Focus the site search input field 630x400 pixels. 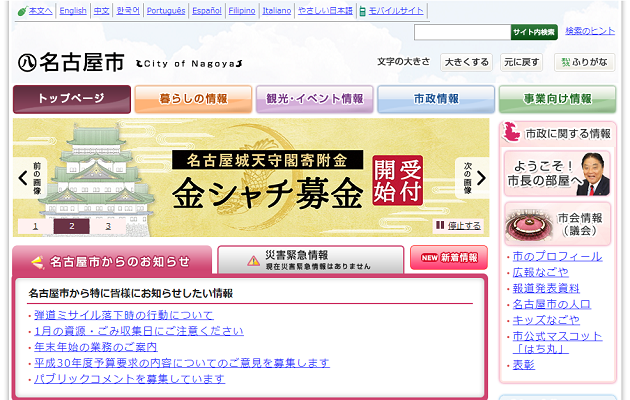click(462, 32)
